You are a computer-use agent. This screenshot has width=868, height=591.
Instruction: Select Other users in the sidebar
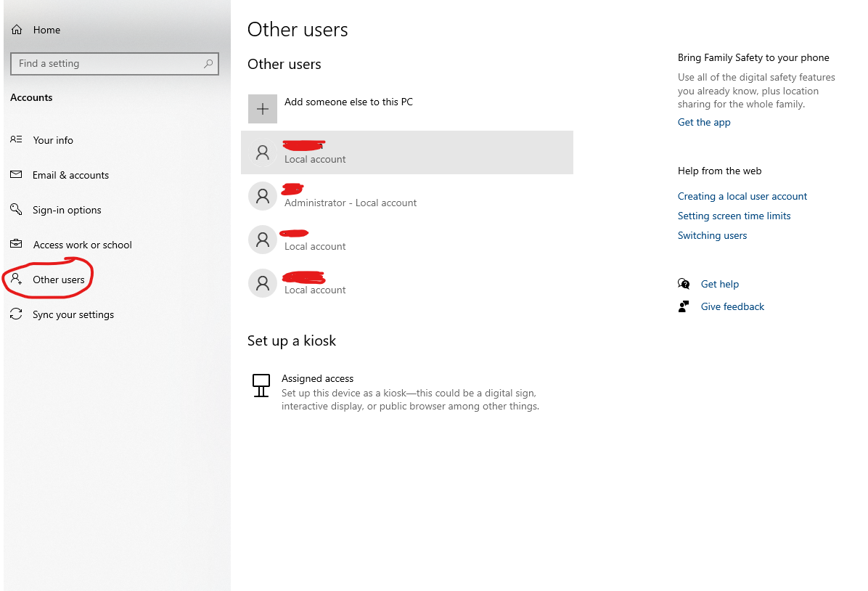point(58,280)
